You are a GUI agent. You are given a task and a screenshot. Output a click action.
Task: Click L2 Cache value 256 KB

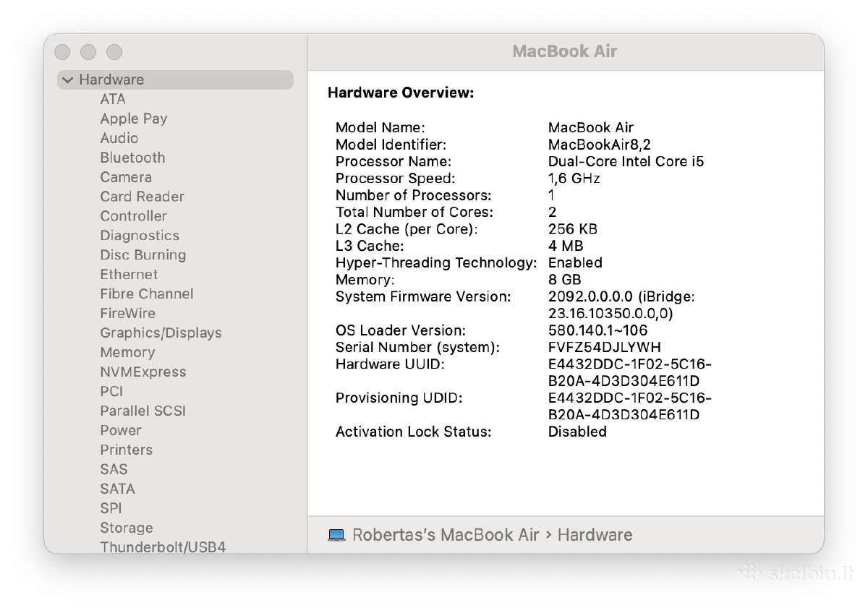(573, 228)
